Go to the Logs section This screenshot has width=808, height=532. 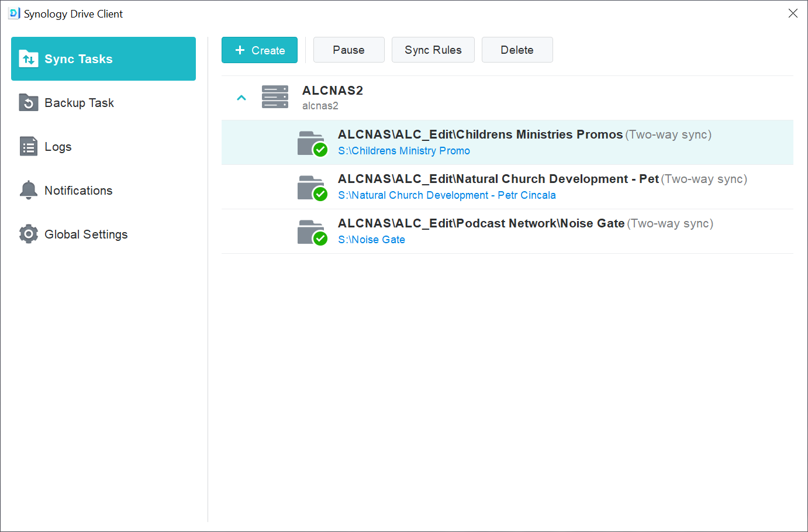[103, 147]
